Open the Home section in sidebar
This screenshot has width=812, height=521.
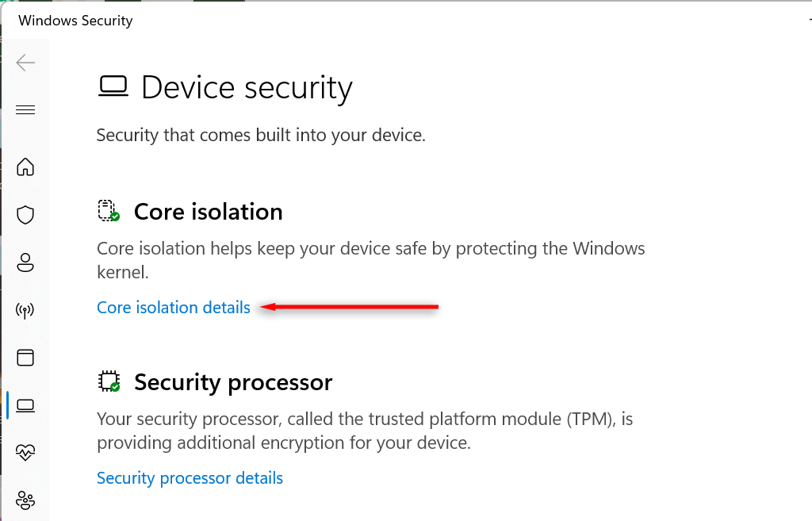coord(25,167)
